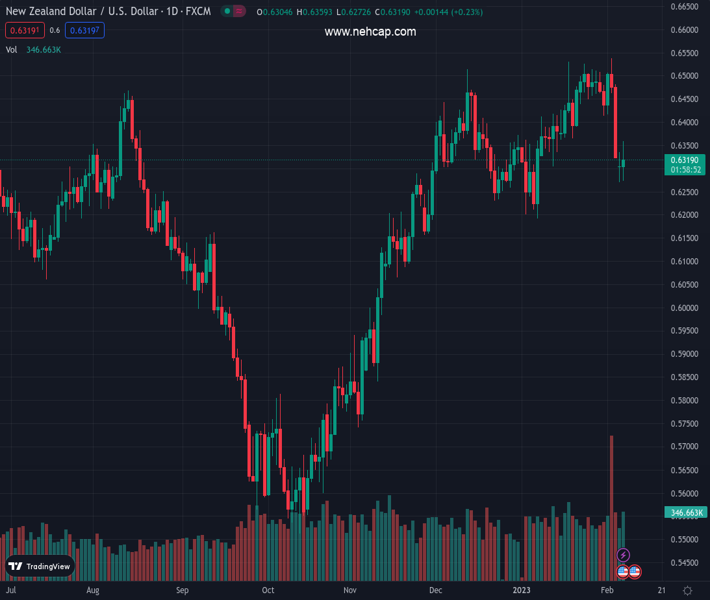710x600 pixels.
Task: Click the purple lightning bolt event icon
Action: (x=623, y=555)
